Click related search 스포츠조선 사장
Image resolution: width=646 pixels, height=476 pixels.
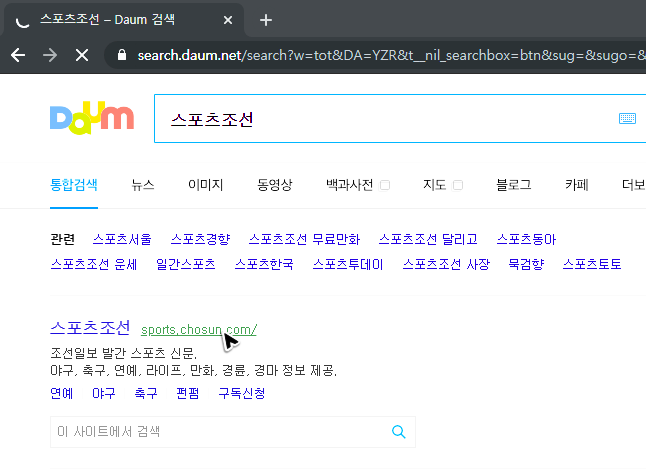pyautogui.click(x=446, y=264)
